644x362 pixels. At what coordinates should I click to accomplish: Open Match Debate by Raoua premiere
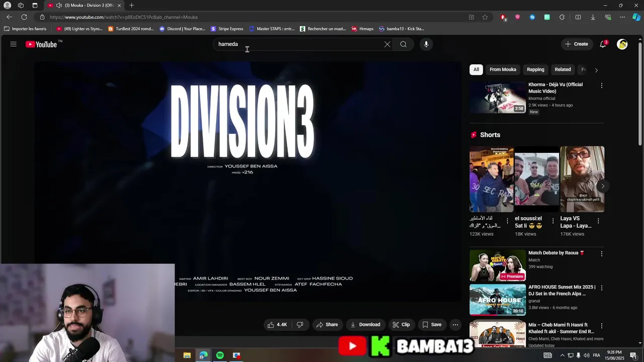coord(498,265)
